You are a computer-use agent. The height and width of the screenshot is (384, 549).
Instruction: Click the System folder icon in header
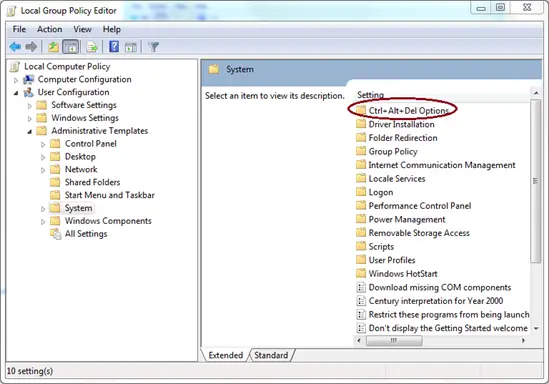point(214,69)
